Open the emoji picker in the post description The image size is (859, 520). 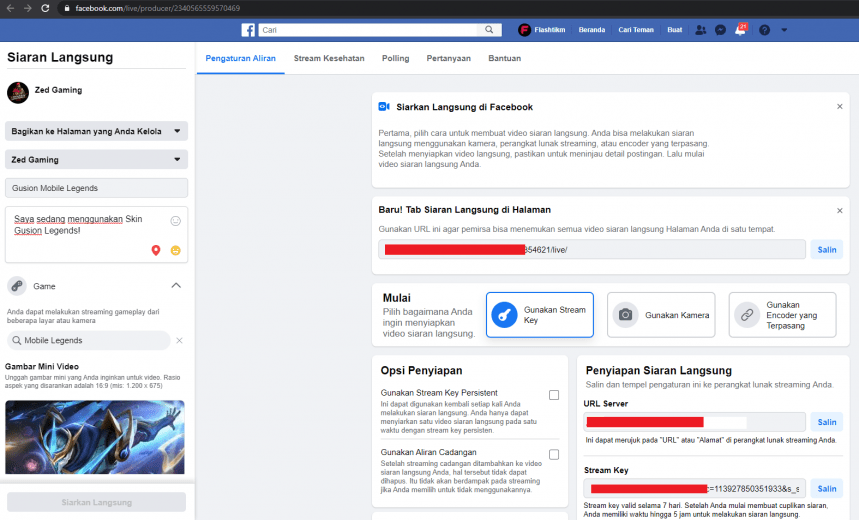(175, 221)
